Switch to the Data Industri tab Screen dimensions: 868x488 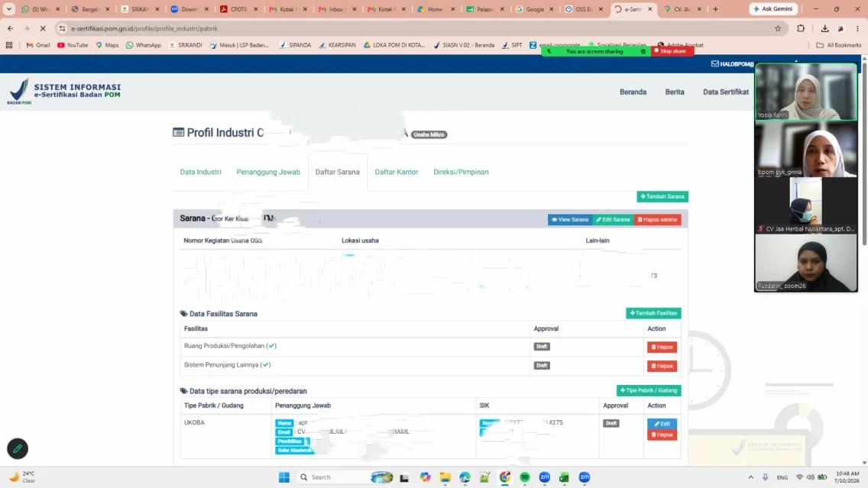(x=200, y=172)
